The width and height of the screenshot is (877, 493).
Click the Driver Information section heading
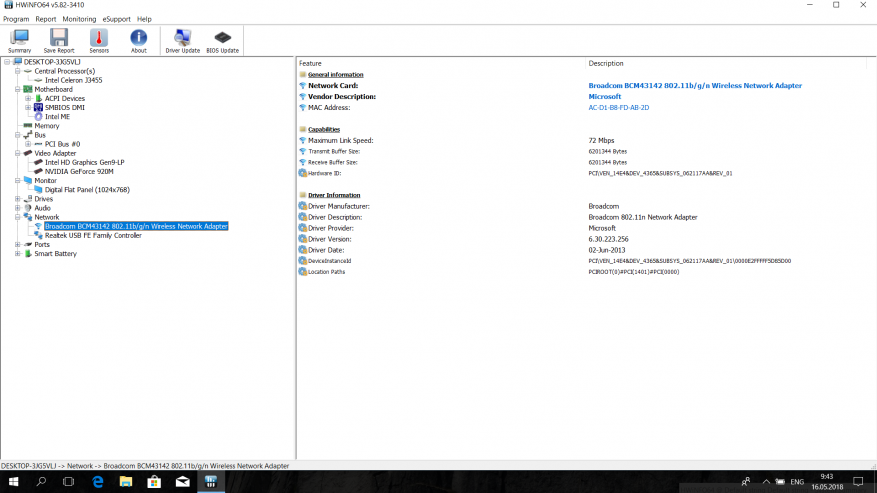(x=334, y=195)
